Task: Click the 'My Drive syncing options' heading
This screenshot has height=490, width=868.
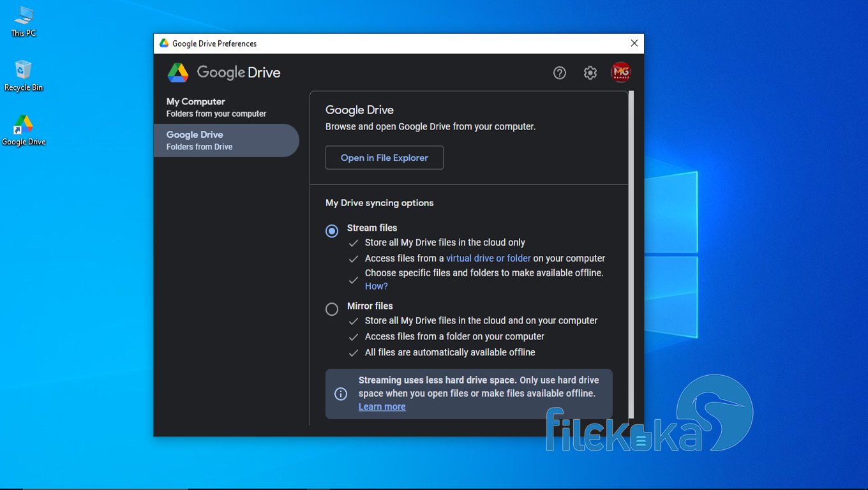Action: pyautogui.click(x=379, y=203)
